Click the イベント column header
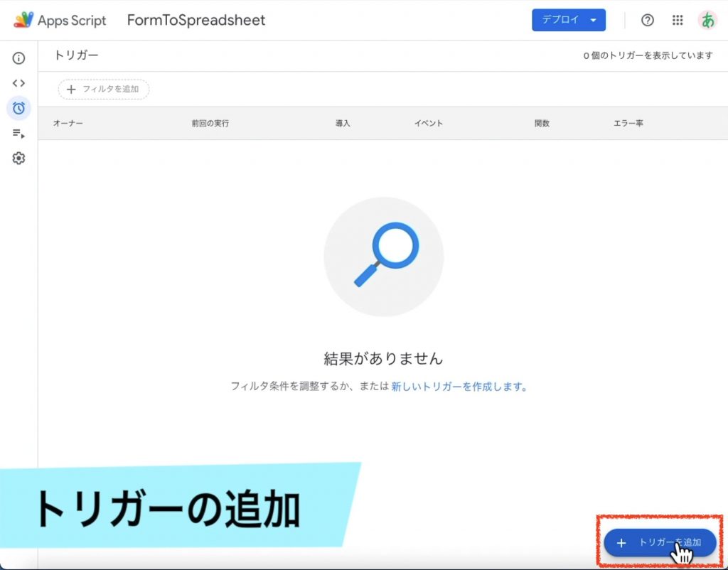 pos(429,123)
